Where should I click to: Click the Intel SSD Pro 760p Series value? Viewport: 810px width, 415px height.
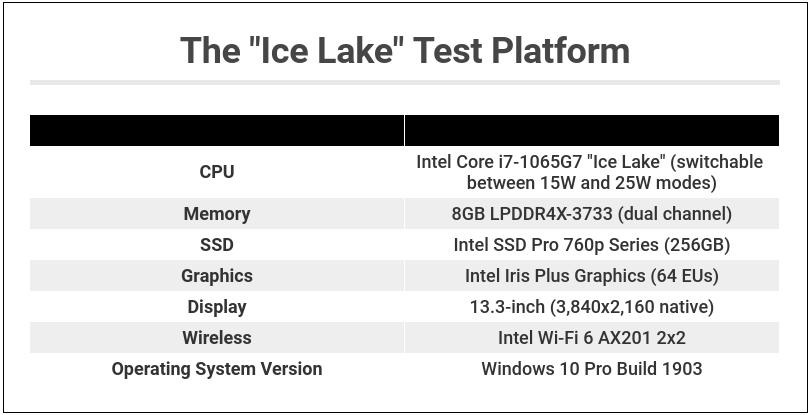[591, 245]
